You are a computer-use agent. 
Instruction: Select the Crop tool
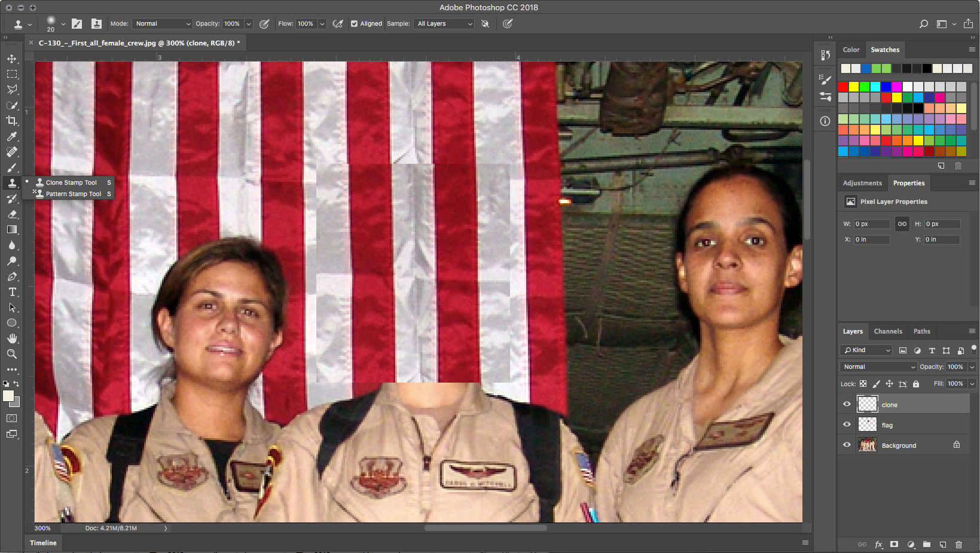point(12,121)
